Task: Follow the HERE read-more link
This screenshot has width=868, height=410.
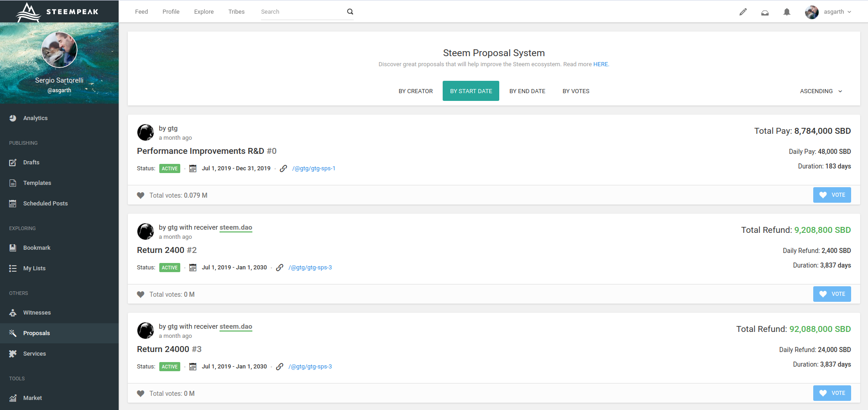Action: [601, 64]
